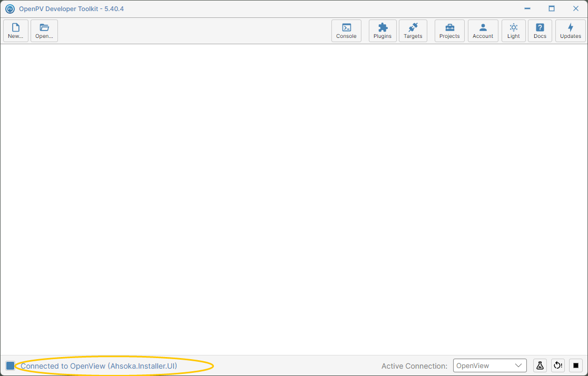Close the OpenPV Developer Toolkit window
588x376 pixels.
coord(576,8)
